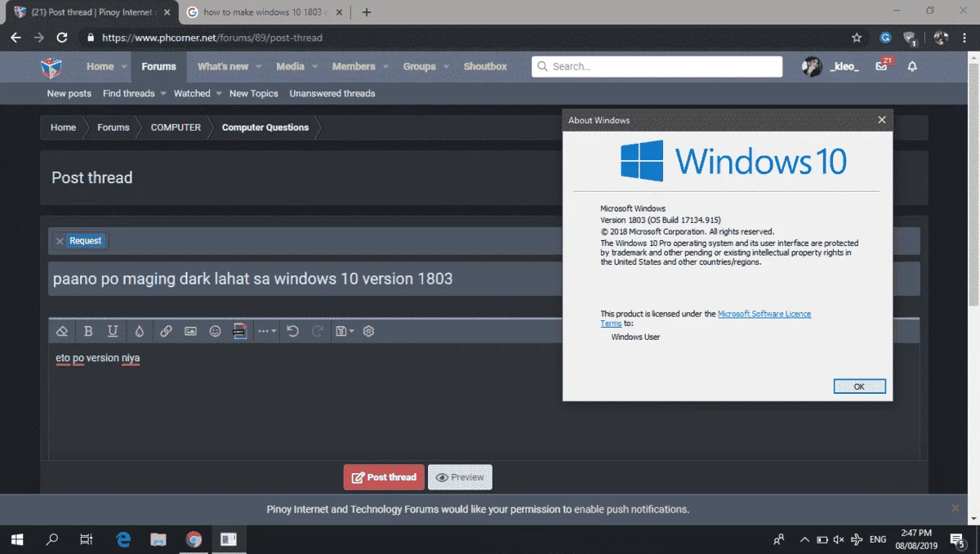
Task: Reload the page with Chrome refresh icon
Action: (61, 38)
